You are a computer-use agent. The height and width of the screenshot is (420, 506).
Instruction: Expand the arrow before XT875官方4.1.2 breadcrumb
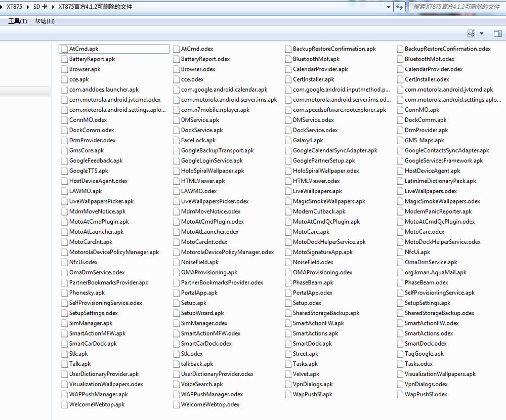[x=53, y=7]
